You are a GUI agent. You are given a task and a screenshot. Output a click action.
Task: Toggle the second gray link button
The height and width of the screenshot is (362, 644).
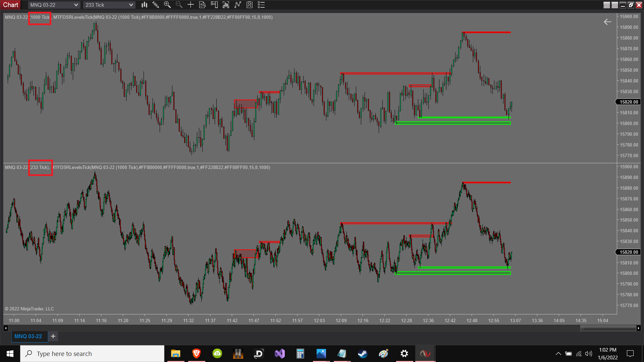coord(614,5)
